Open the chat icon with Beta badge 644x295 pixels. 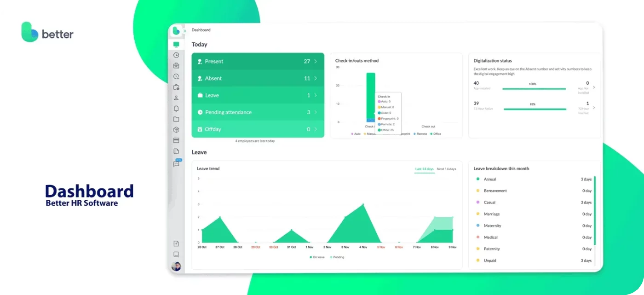coord(176,164)
